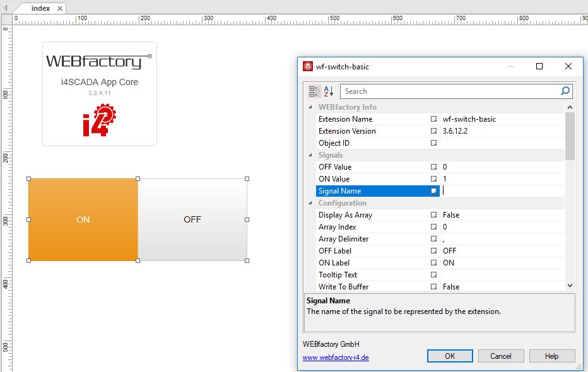This screenshot has height=372, width=588.
Task: Click the property icon next to Object ID
Action: [x=434, y=142]
